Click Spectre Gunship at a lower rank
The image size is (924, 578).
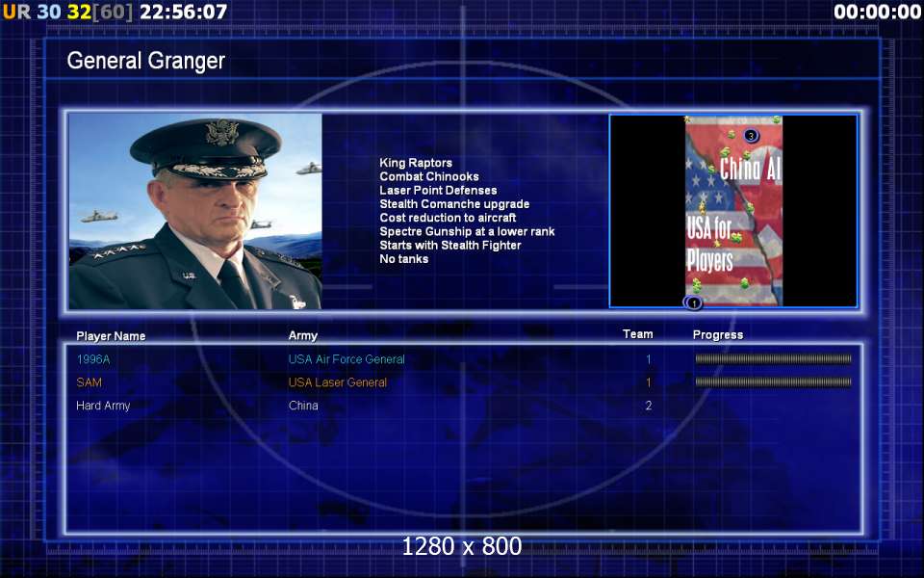(x=468, y=231)
